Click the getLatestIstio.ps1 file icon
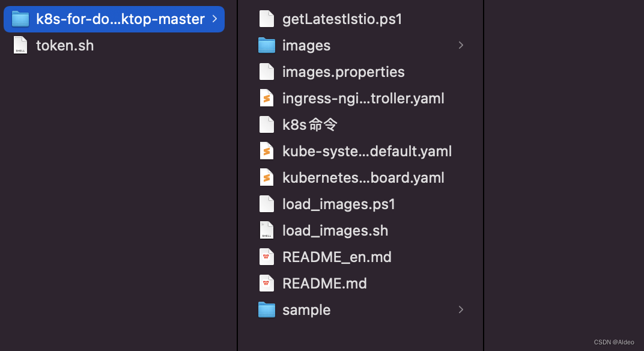Viewport: 644px width, 351px height. pyautogui.click(x=267, y=19)
